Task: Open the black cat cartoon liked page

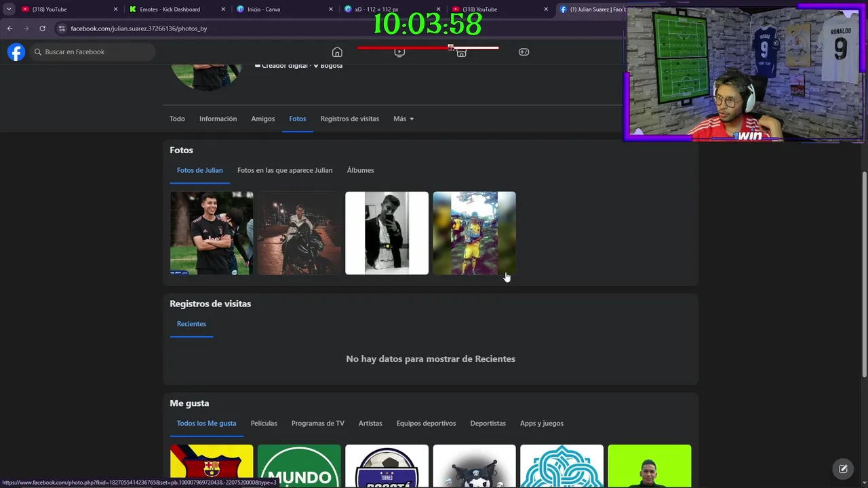Action: click(474, 466)
